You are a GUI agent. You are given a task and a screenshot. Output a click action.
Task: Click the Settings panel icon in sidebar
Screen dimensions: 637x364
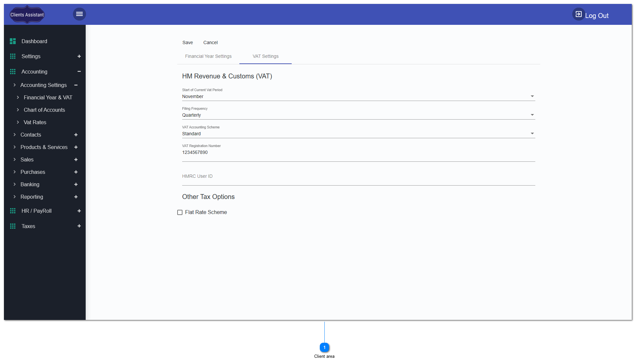tap(13, 56)
